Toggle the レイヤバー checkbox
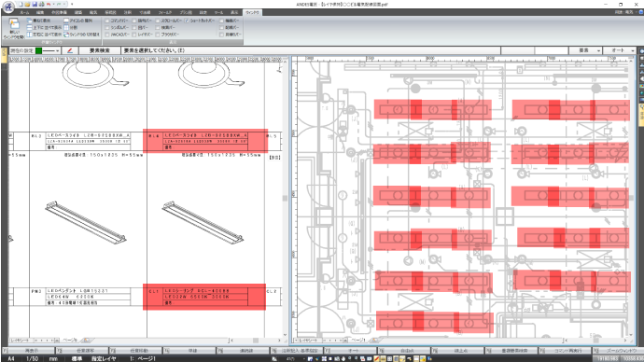Image resolution: width=644 pixels, height=362 pixels. tap(134, 35)
